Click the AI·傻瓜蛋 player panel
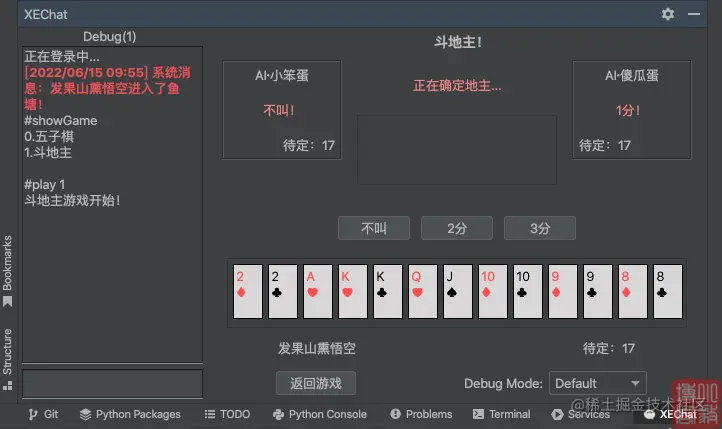 (632, 110)
